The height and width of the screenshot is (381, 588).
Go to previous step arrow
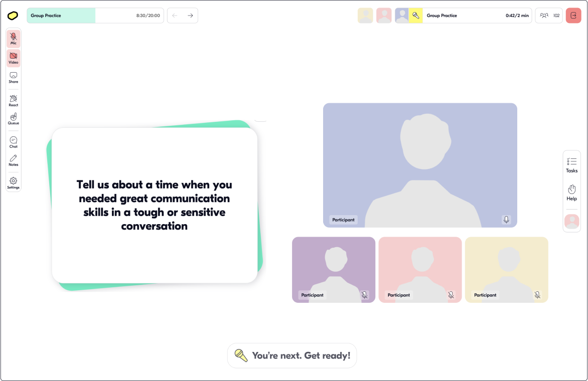click(175, 16)
